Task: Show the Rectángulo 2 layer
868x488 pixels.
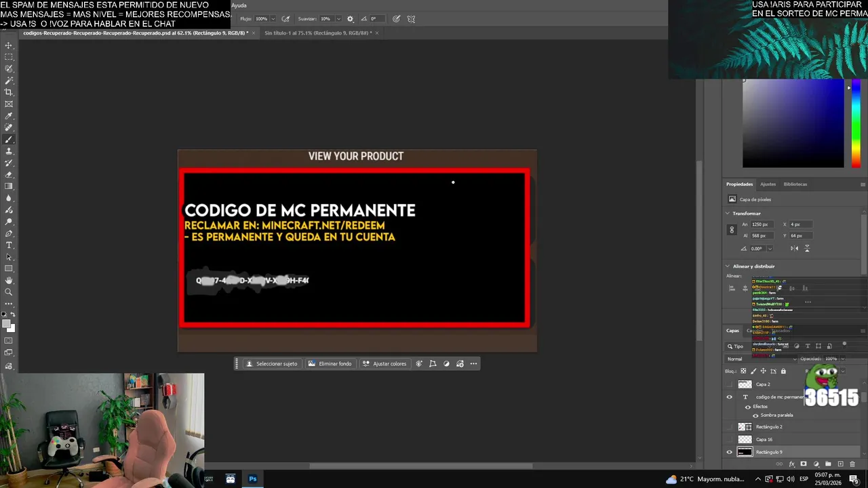Action: click(x=730, y=427)
